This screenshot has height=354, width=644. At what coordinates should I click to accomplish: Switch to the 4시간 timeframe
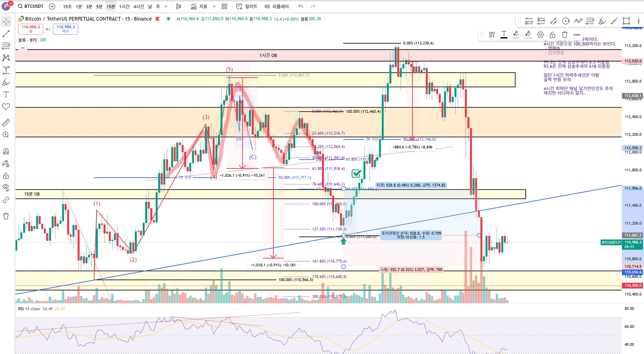[139, 6]
